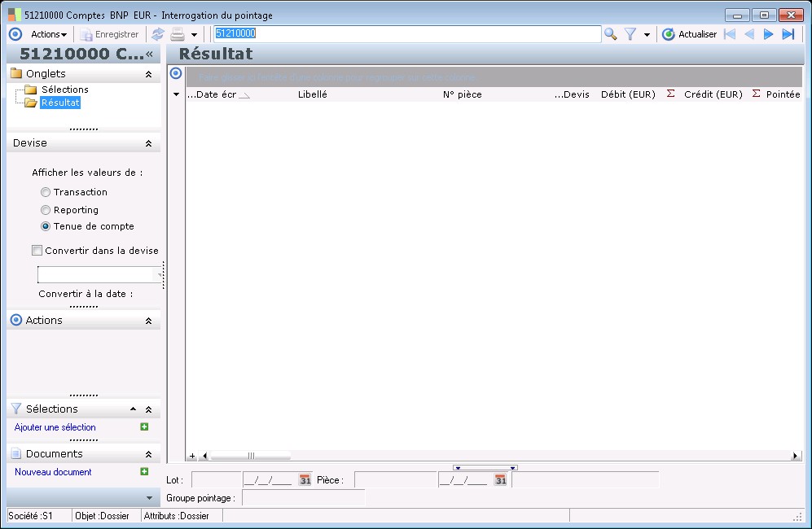
Task: Collapse the Onglets section
Action: (x=148, y=74)
